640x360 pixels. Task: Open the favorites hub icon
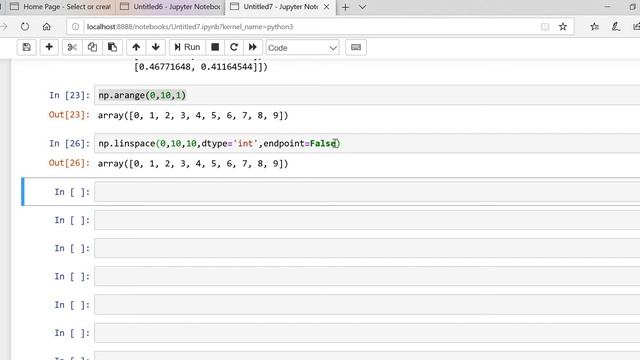tap(594, 27)
